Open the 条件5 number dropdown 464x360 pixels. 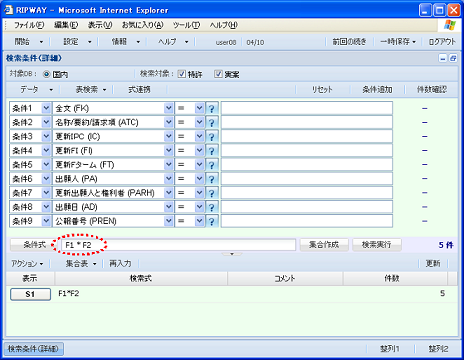click(x=46, y=165)
